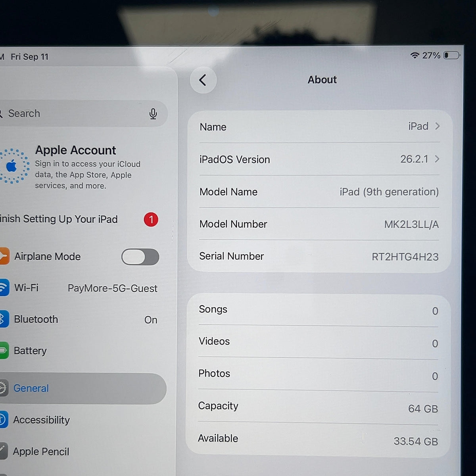Tap the Serial Number RT2HTG4H23 value

pyautogui.click(x=405, y=257)
